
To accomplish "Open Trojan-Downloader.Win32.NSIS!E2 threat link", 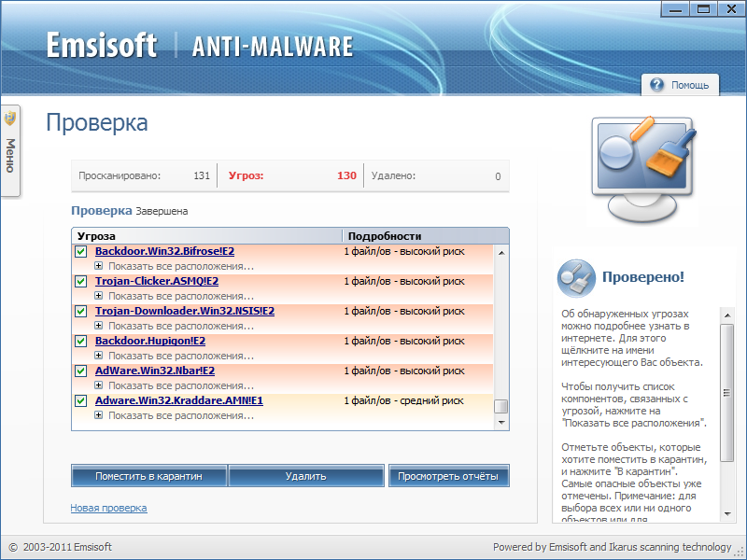I will (x=185, y=312).
